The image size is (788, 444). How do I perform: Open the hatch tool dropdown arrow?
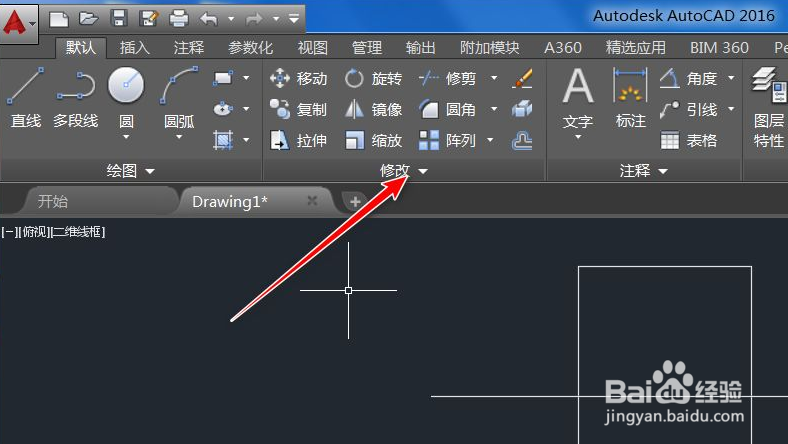click(246, 140)
